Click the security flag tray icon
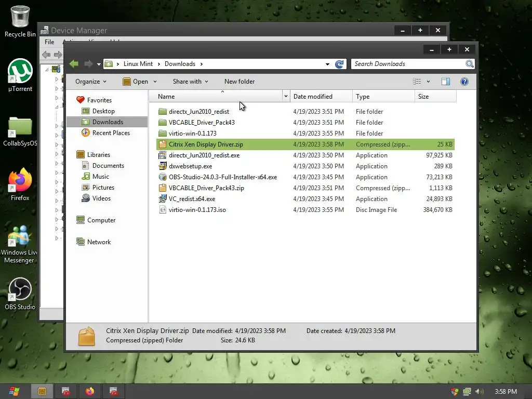The width and height of the screenshot is (532, 399). [455, 392]
